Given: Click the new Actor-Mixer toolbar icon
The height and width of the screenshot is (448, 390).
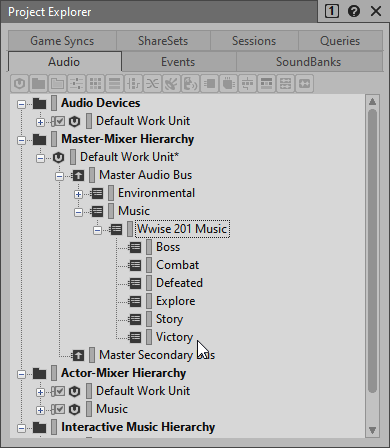Looking at the screenshot, I should click(77, 83).
